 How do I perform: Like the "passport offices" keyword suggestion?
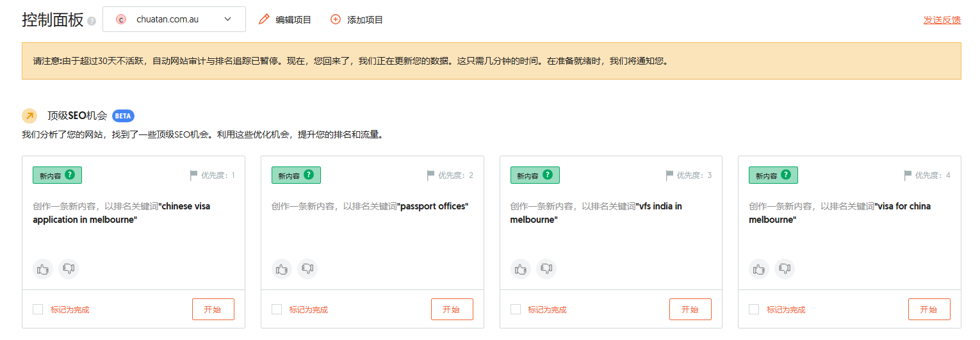282,269
